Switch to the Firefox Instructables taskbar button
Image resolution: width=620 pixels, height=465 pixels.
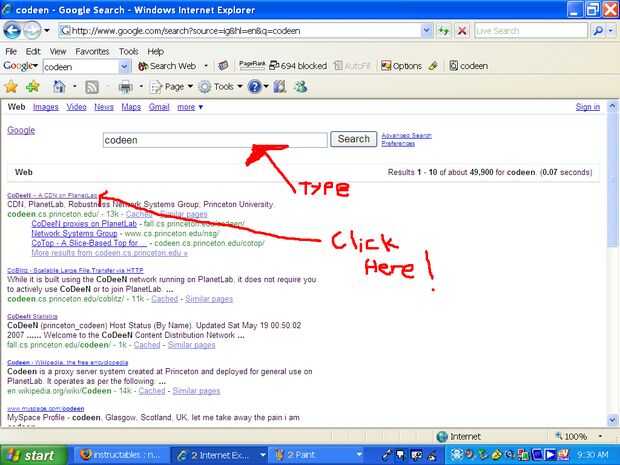coord(121,455)
